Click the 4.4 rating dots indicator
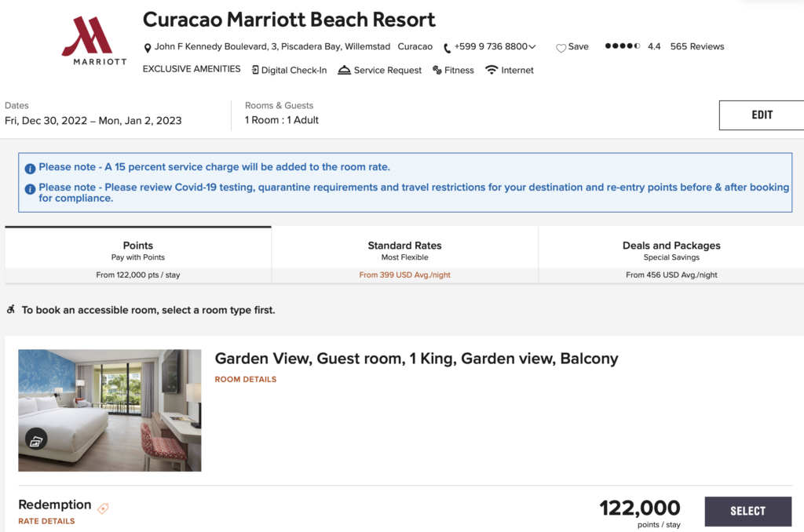This screenshot has height=532, width=804. coord(621,46)
